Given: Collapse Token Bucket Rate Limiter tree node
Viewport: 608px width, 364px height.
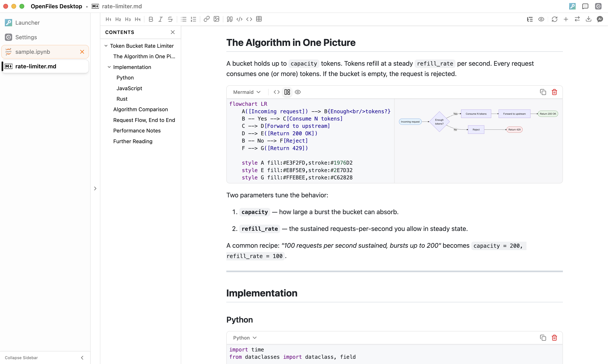Looking at the screenshot, I should point(106,46).
